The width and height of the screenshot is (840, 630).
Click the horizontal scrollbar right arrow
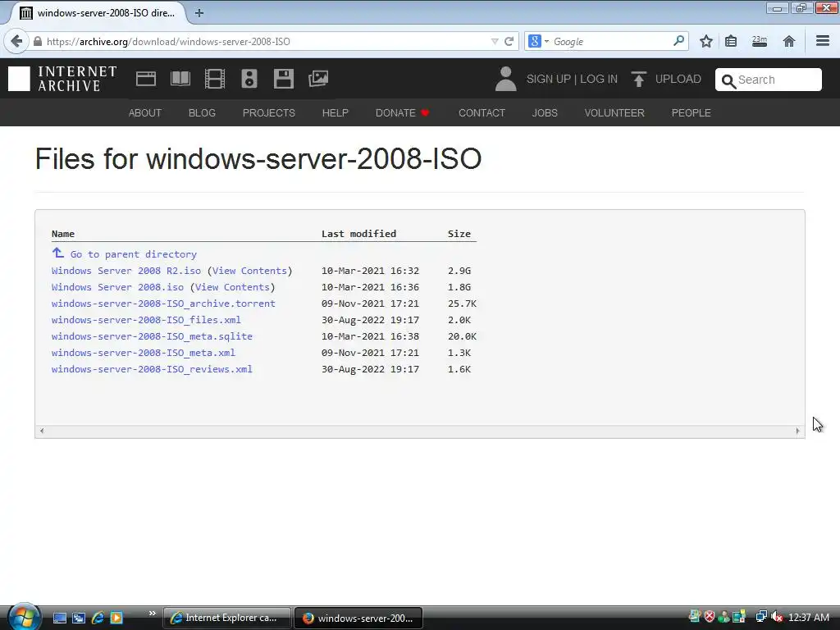coord(797,431)
